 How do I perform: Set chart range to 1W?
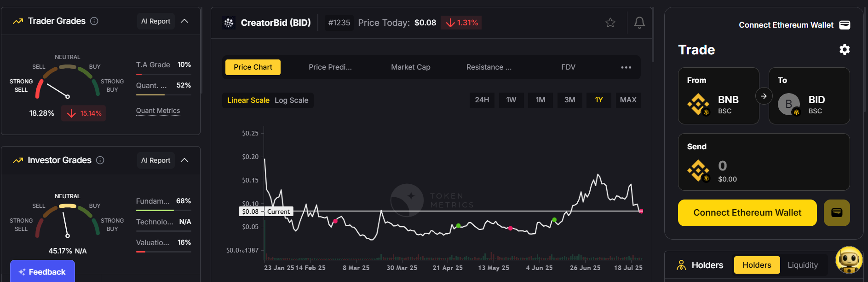pyautogui.click(x=512, y=100)
